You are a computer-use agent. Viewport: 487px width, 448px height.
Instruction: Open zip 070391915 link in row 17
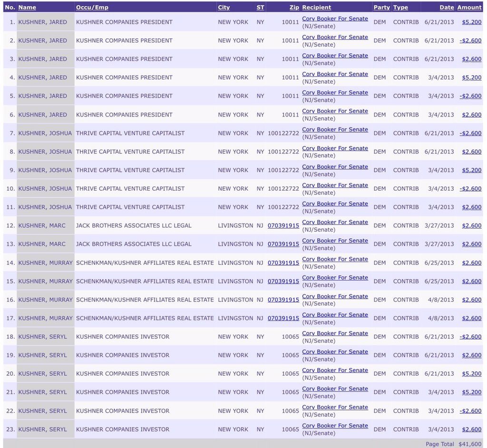click(283, 318)
